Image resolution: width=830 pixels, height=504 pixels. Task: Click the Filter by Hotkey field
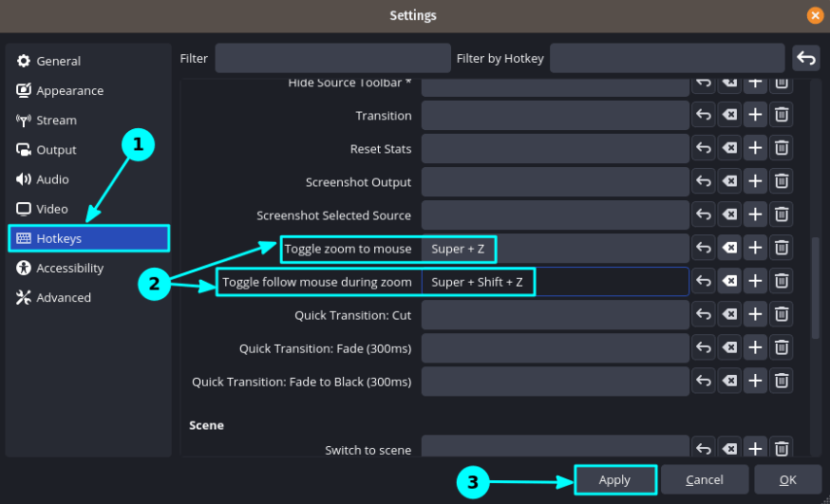coord(667,58)
